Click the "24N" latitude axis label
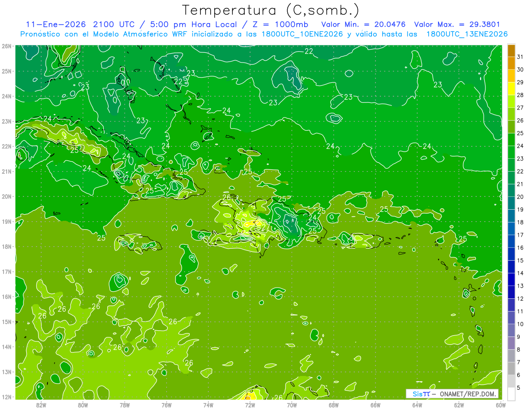 click(6, 96)
